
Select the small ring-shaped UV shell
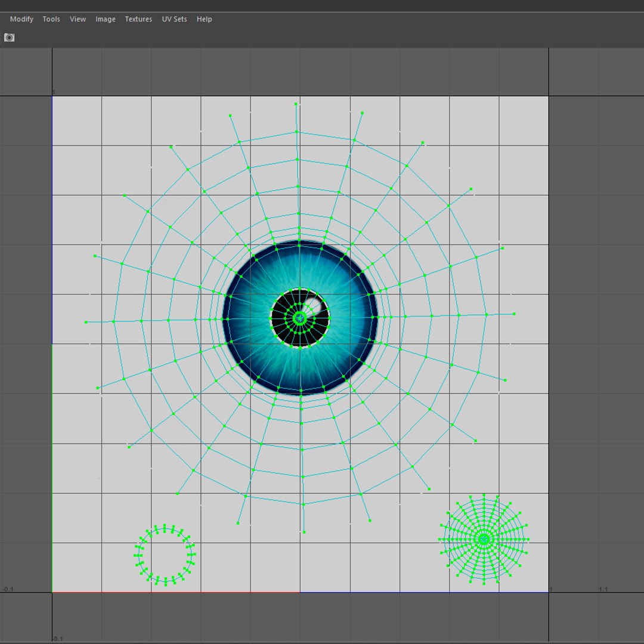click(x=165, y=555)
